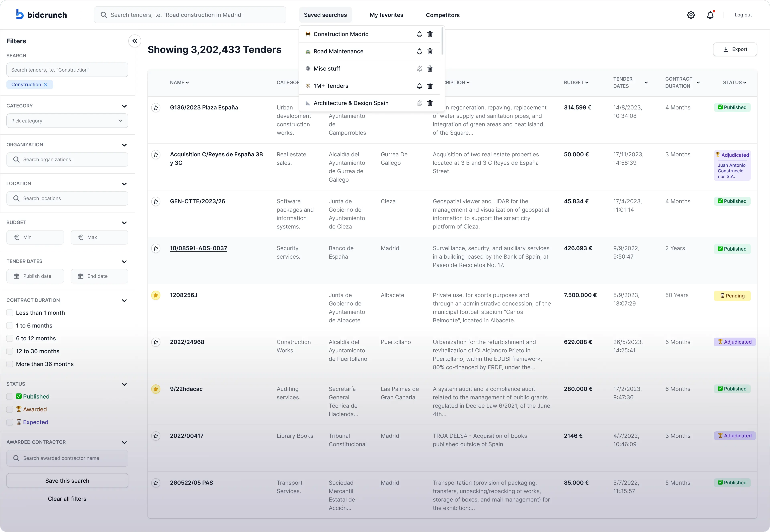The image size is (770, 532).
Task: Open tender 18/08591-ADS-0037 link
Action: pyautogui.click(x=199, y=248)
